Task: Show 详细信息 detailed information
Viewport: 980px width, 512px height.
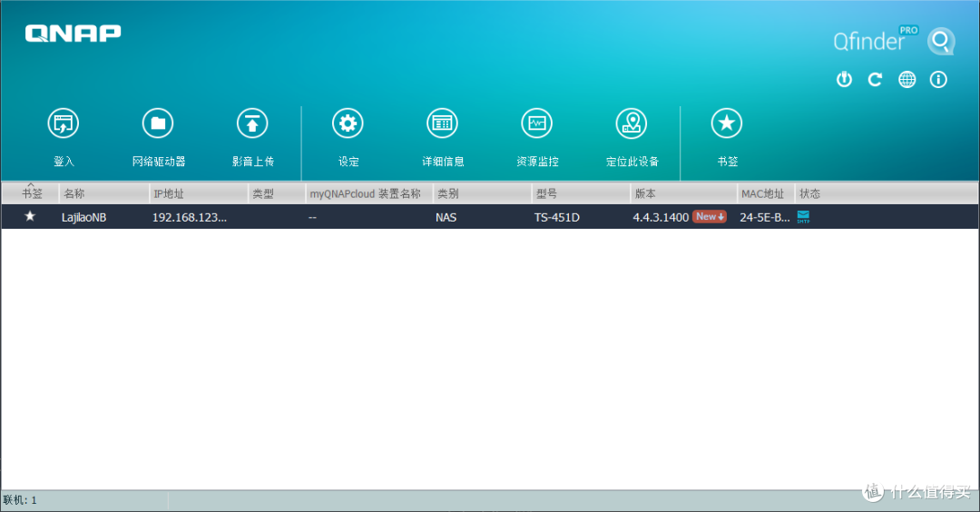Action: [x=443, y=123]
